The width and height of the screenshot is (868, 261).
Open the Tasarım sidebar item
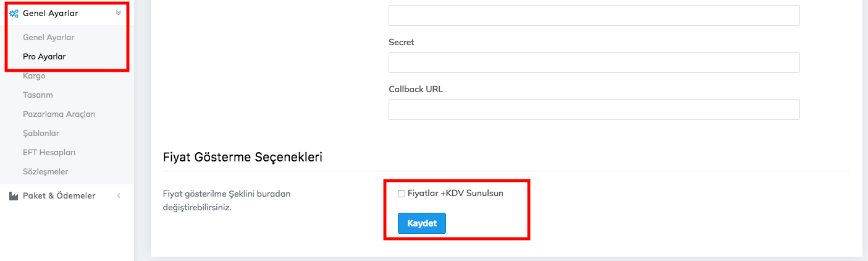coord(38,95)
